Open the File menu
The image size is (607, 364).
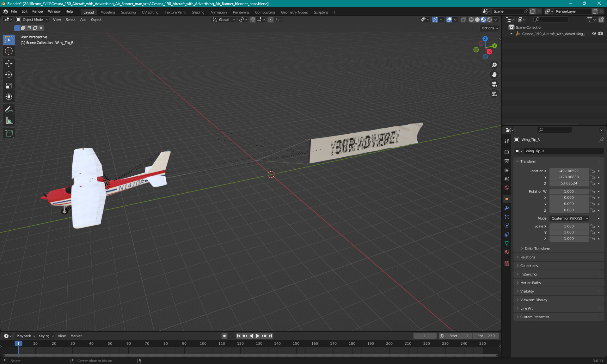[14, 11]
